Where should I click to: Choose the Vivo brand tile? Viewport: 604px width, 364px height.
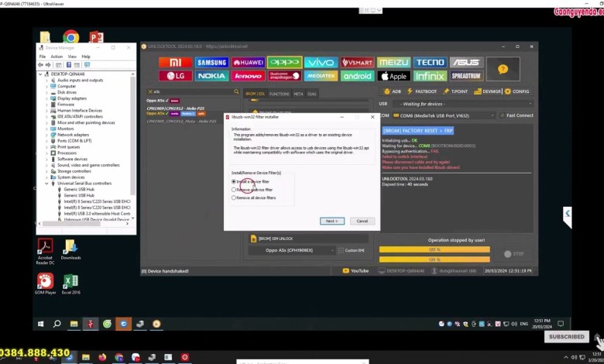pos(321,62)
